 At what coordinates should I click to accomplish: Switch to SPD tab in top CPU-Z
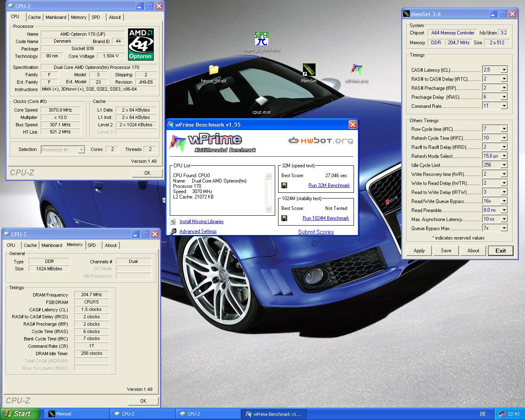96,17
